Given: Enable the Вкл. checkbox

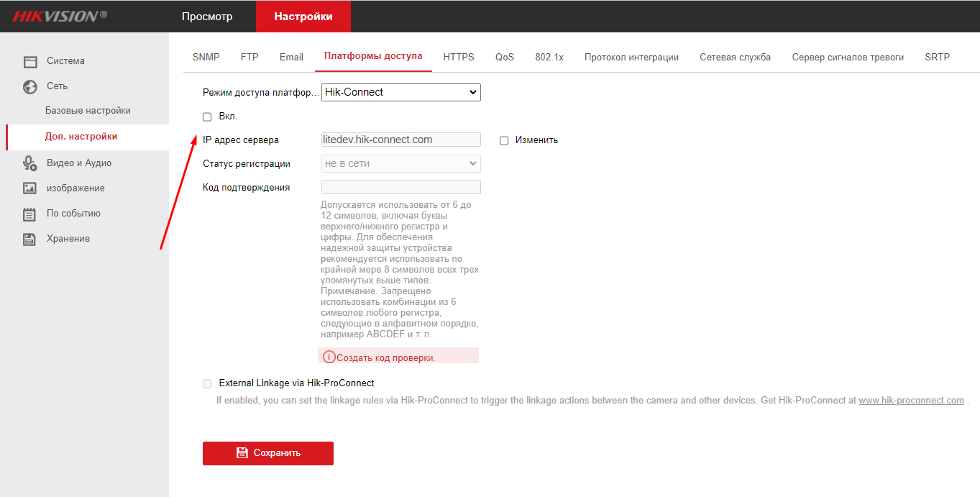Looking at the screenshot, I should click(x=207, y=117).
